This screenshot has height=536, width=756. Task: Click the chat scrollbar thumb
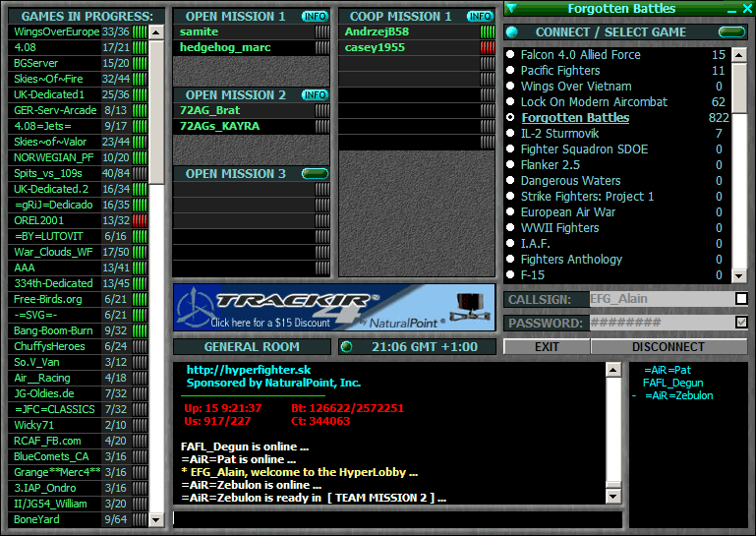(613, 485)
